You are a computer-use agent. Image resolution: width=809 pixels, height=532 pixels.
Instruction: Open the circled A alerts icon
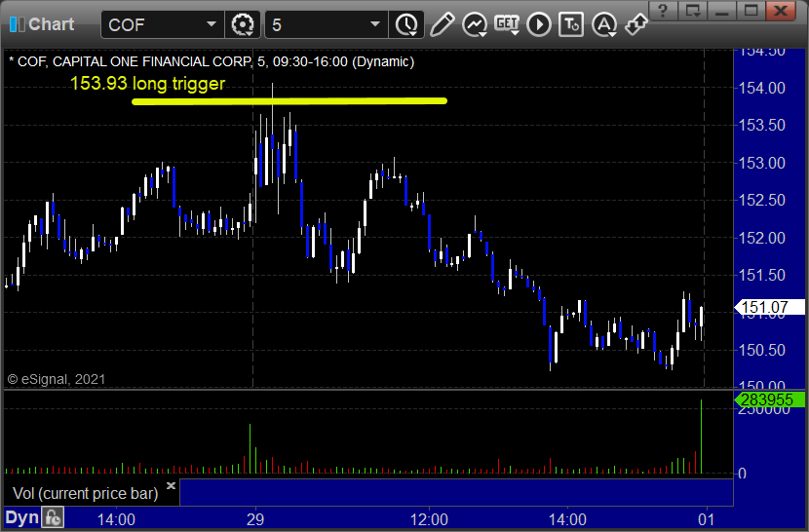tap(604, 24)
